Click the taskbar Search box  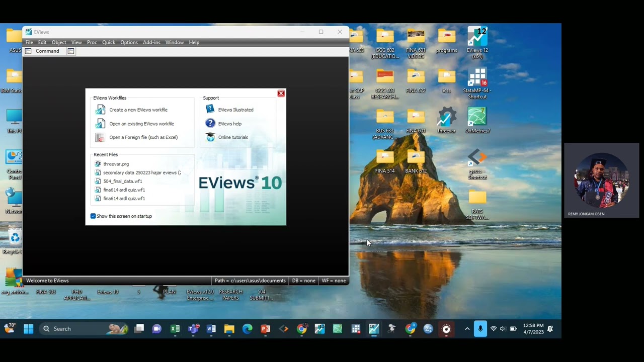(x=83, y=329)
